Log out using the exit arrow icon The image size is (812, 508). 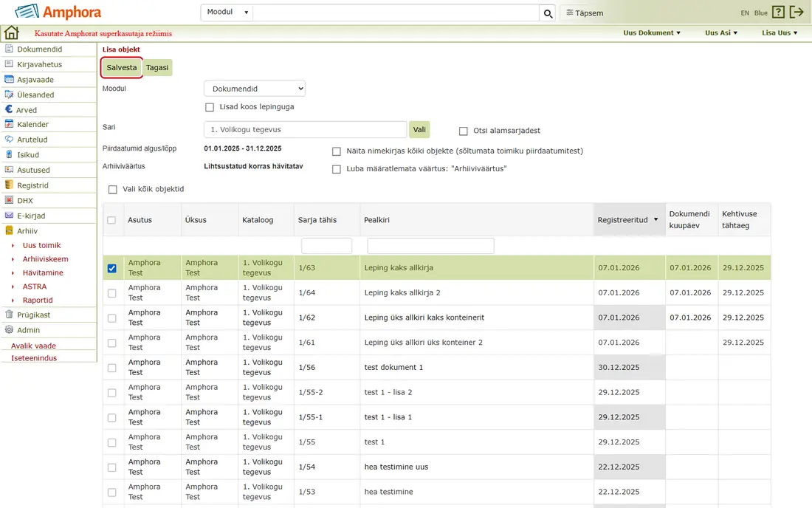796,12
